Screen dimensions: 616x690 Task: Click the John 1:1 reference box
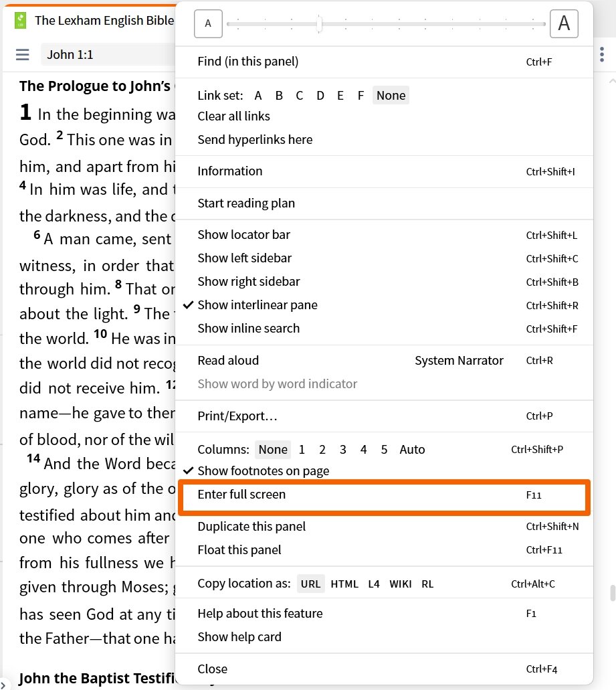(108, 55)
